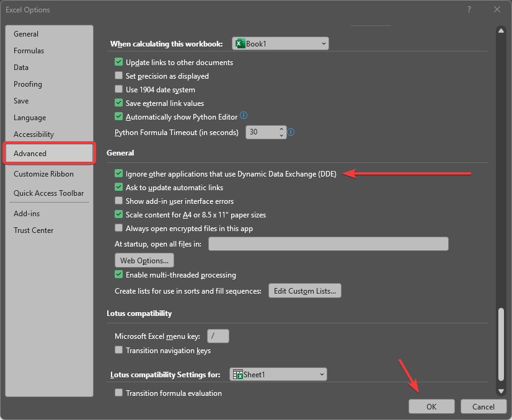Open the Trust Center category
The height and width of the screenshot is (420, 512).
33,230
